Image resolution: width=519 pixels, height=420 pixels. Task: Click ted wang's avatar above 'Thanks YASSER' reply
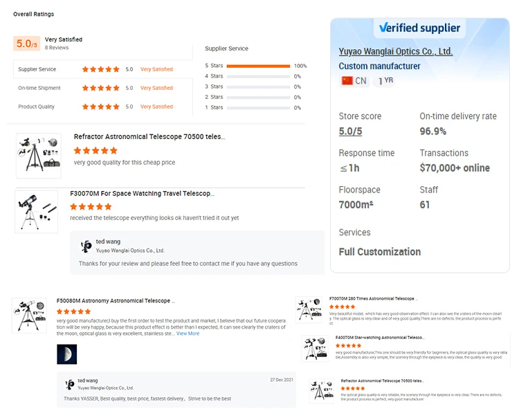tap(70, 384)
